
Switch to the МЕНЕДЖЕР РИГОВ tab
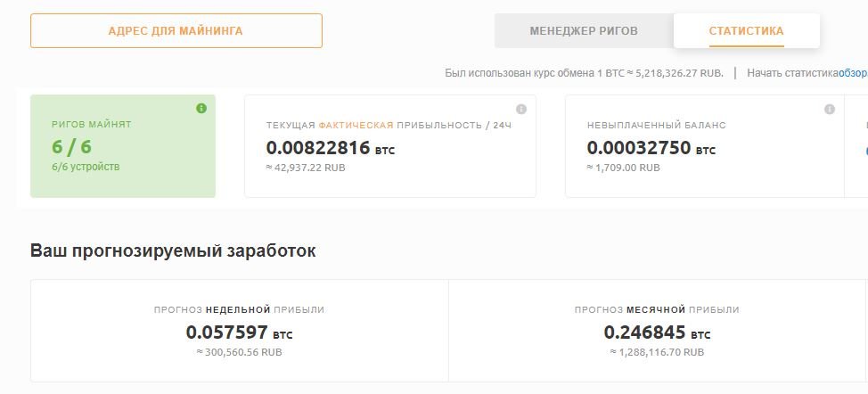point(584,31)
